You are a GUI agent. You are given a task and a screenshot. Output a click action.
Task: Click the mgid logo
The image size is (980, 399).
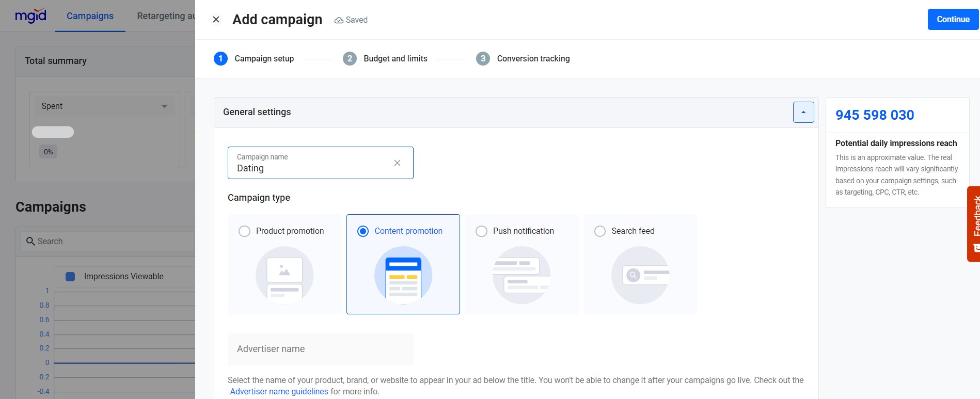pos(31,16)
